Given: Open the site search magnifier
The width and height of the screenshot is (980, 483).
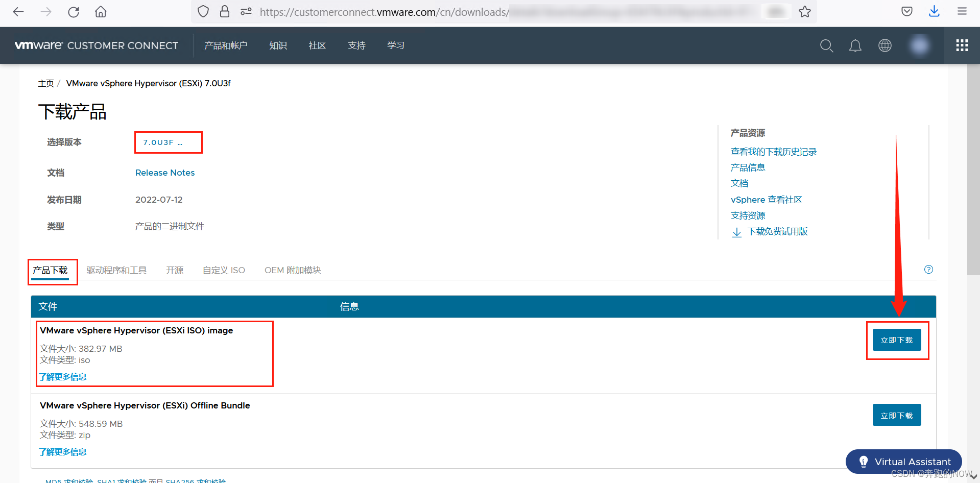Looking at the screenshot, I should (826, 45).
